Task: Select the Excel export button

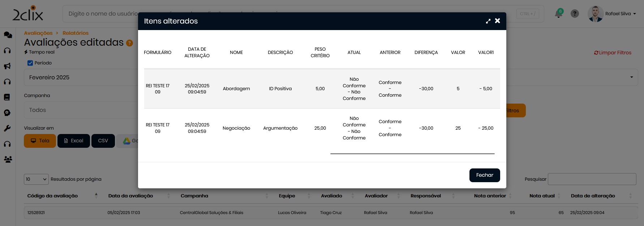Action: coord(74,141)
